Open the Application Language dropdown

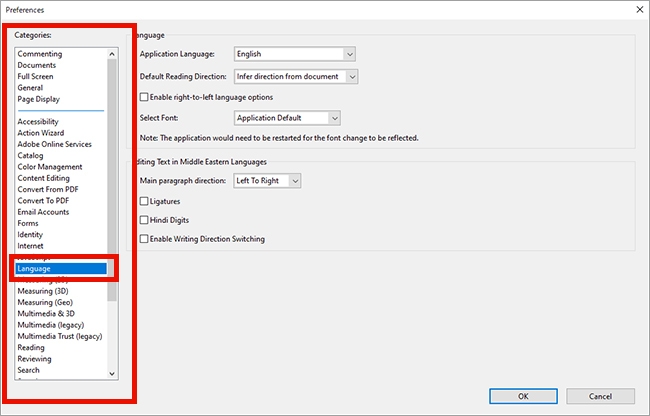tap(294, 54)
